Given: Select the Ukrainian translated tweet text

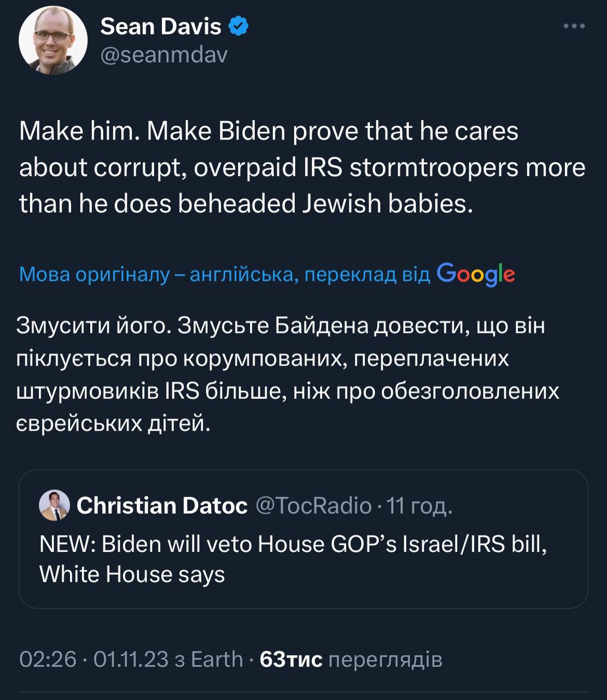Looking at the screenshot, I should pos(287,374).
